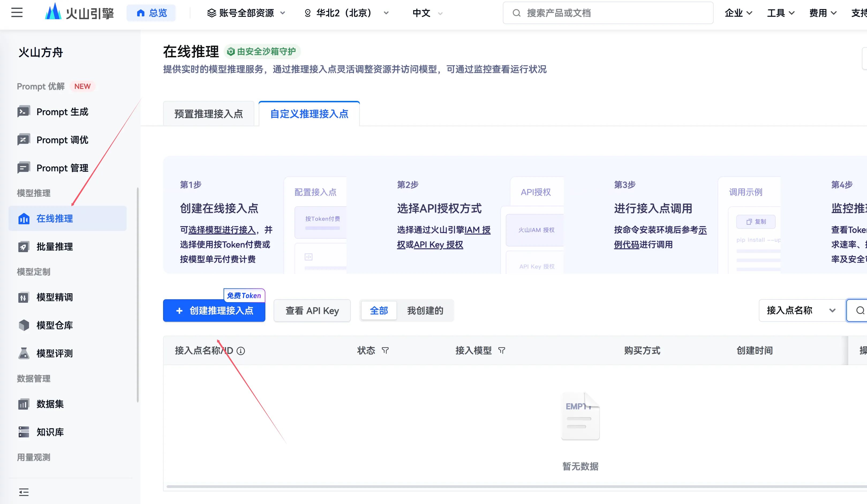The image size is (867, 504).
Task: Follow the API Key 授权 link
Action: click(439, 245)
